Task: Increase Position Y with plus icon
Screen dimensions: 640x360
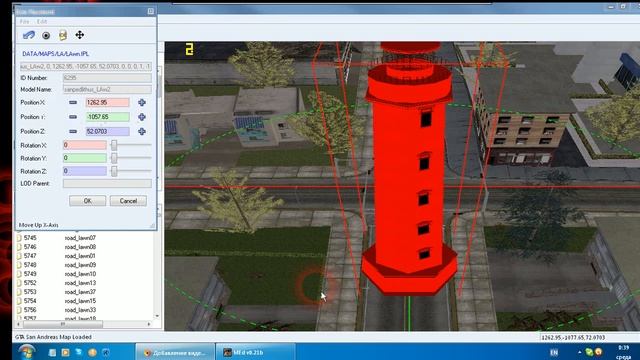Action: point(142,117)
